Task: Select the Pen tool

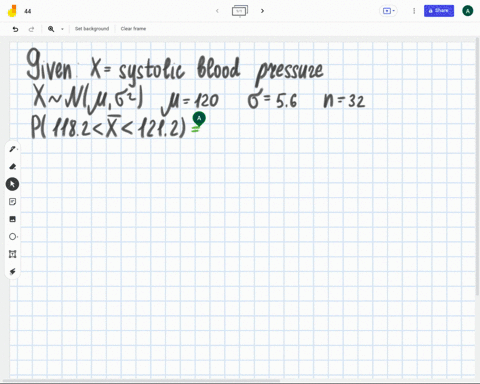Action: click(x=13, y=149)
